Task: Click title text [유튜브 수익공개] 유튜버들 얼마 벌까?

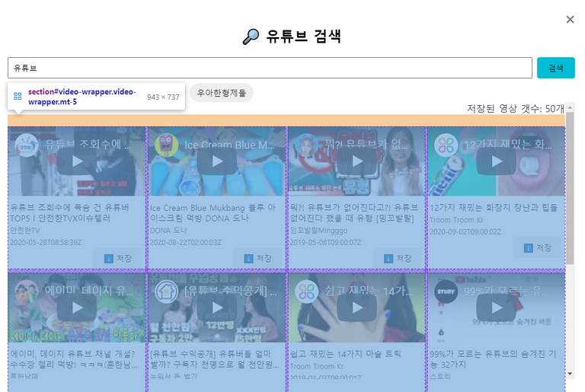Action: click(x=215, y=359)
